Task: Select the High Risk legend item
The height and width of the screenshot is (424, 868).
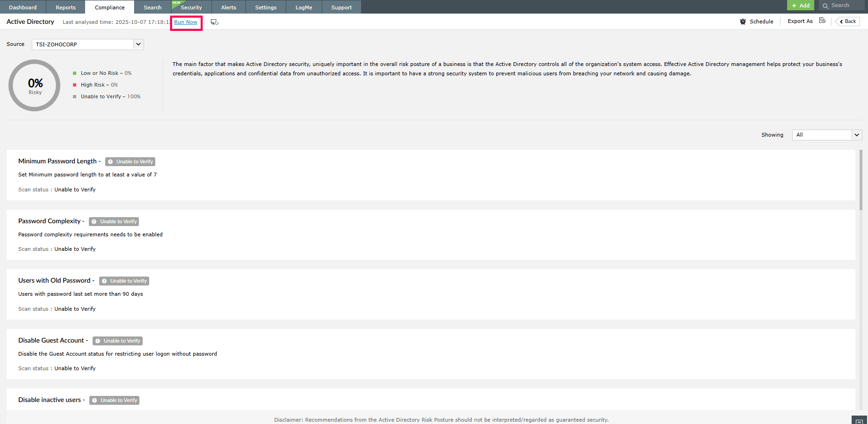Action: tap(96, 85)
